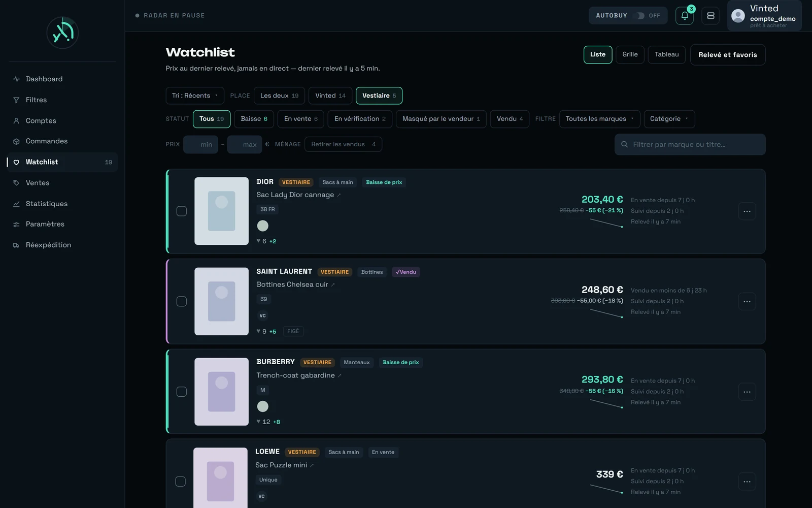Select Watchlist in the sidebar
This screenshot has height=508, width=812.
click(62, 162)
